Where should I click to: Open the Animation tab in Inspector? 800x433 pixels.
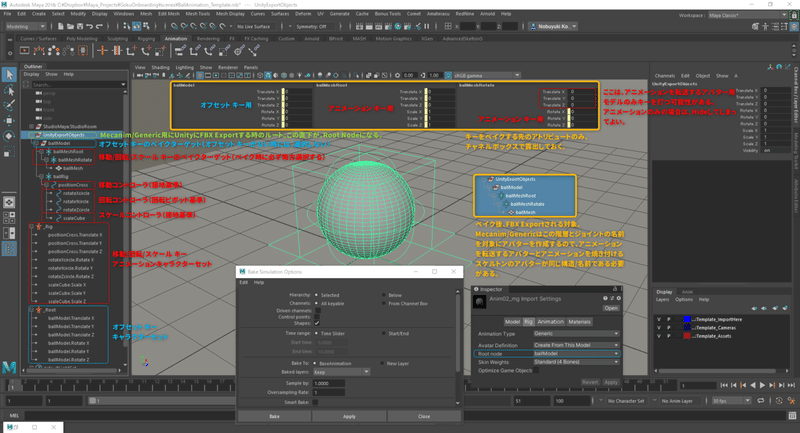click(551, 322)
